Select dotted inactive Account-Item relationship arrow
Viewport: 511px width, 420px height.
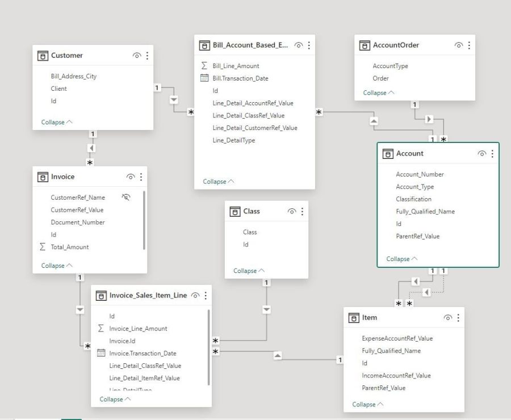(427, 292)
